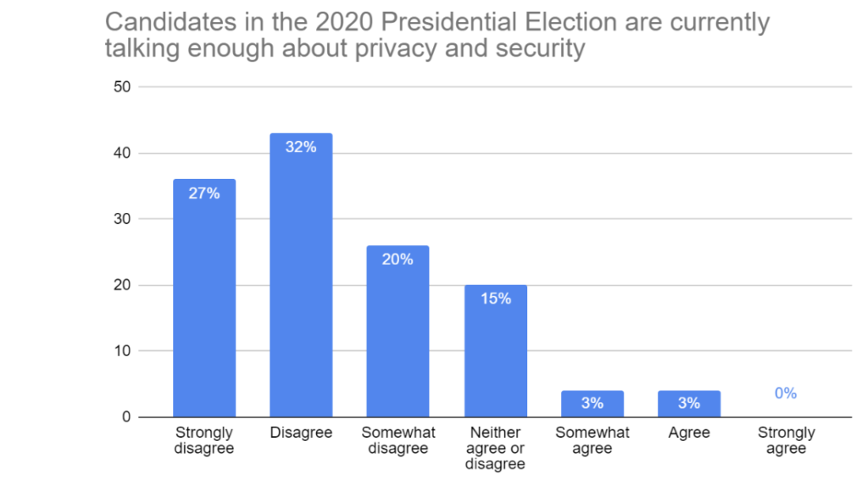The image size is (868, 486).
Task: Select the bar above Somewhat agree label
Action: coord(592,404)
